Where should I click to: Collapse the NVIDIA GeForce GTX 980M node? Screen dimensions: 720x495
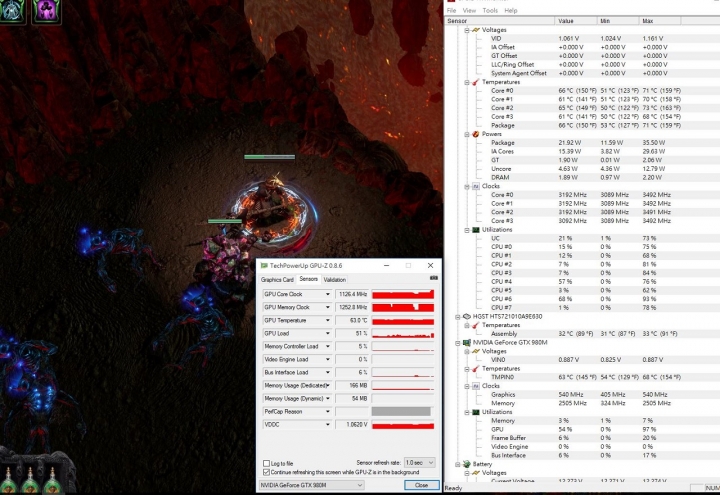[x=458, y=343]
